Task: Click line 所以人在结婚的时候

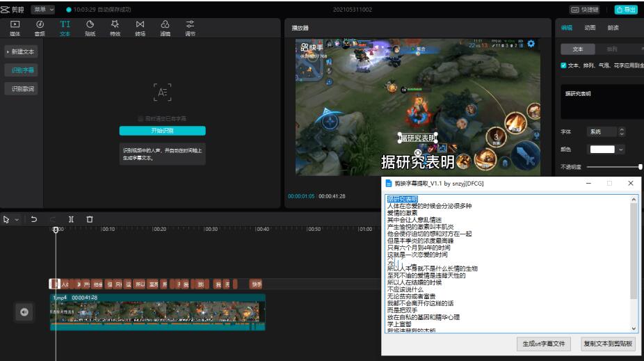Action: click(414, 282)
